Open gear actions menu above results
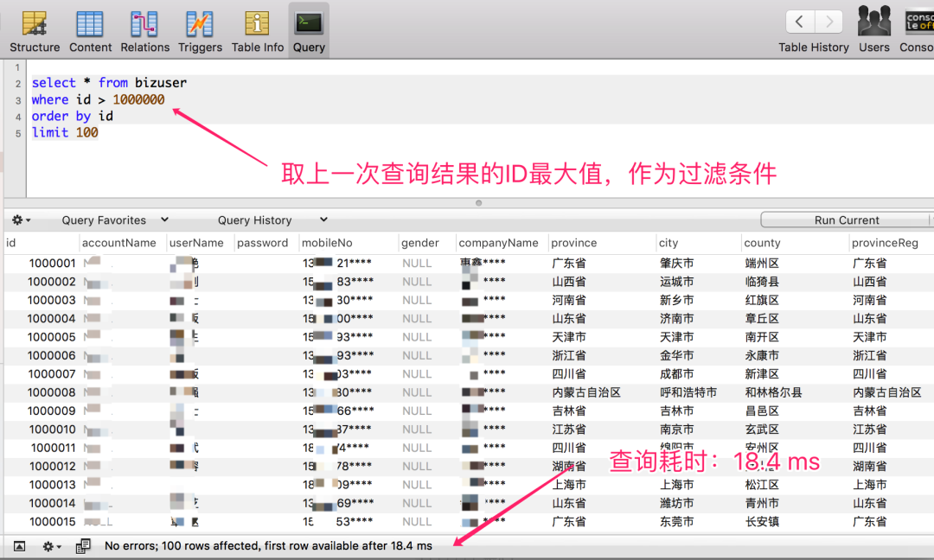The image size is (934, 560). [x=21, y=220]
